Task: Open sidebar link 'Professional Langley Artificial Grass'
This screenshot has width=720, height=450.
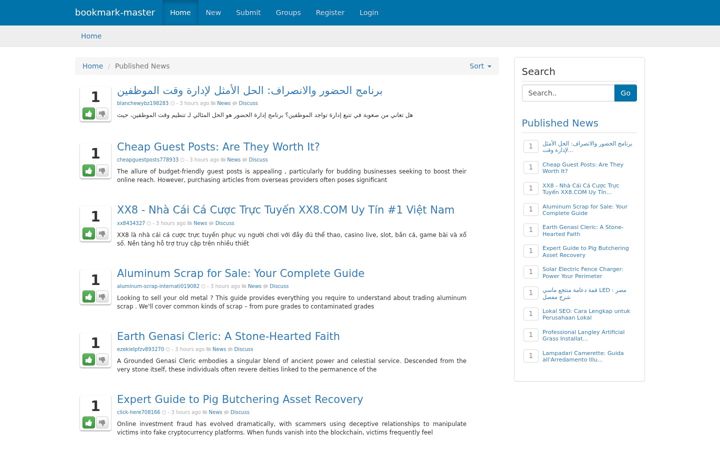Action: pos(583,335)
